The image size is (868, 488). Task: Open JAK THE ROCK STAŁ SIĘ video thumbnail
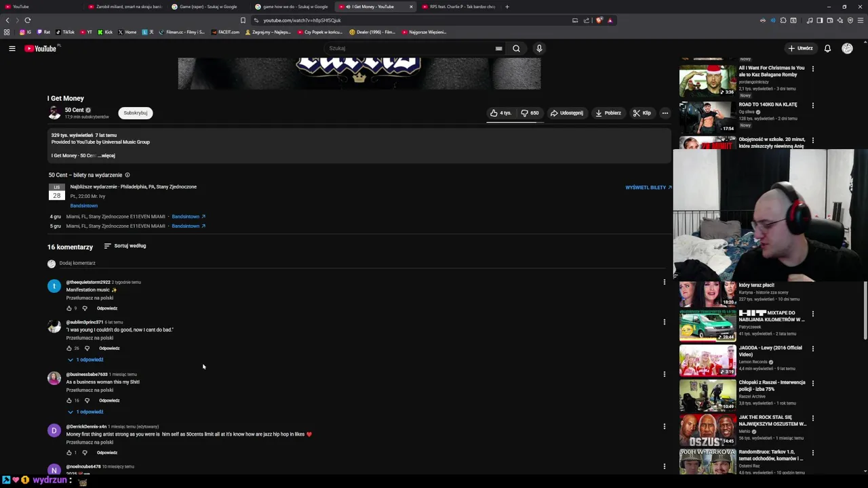tap(707, 430)
